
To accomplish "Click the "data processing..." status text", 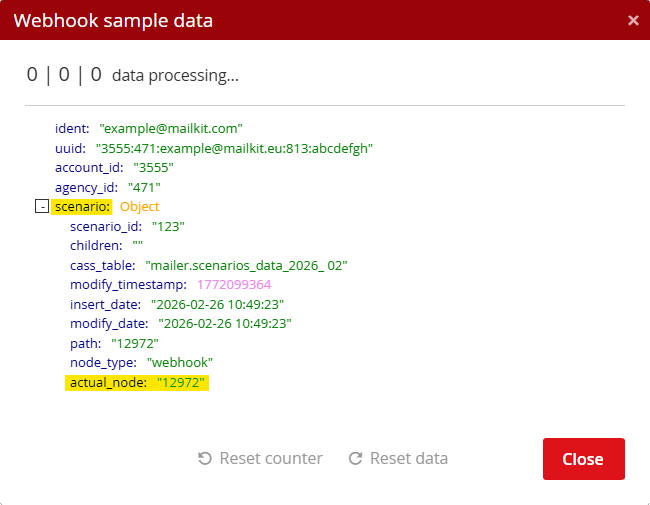I will (x=175, y=75).
